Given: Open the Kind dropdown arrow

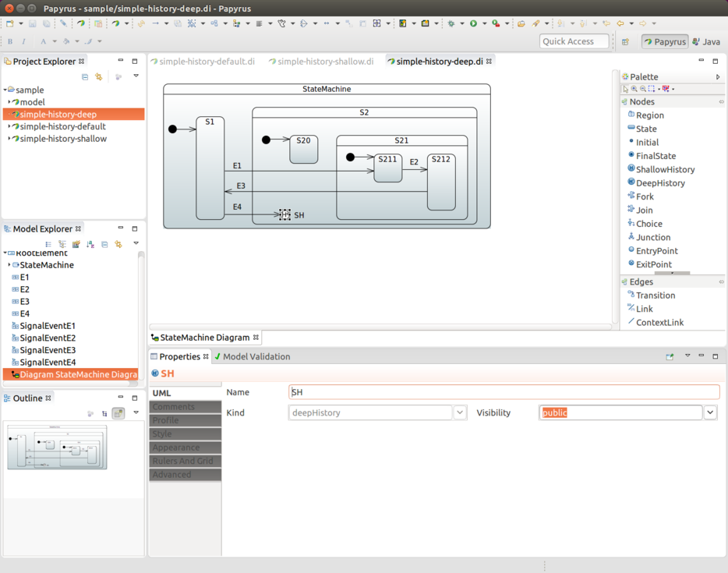Looking at the screenshot, I should [460, 412].
